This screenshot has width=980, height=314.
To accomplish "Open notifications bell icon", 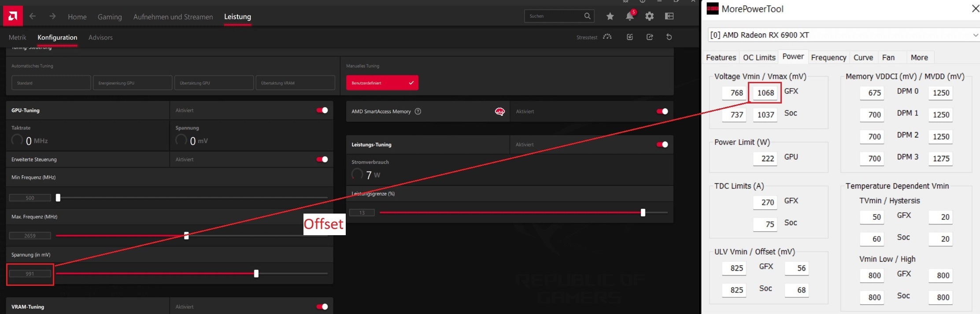I will (630, 16).
